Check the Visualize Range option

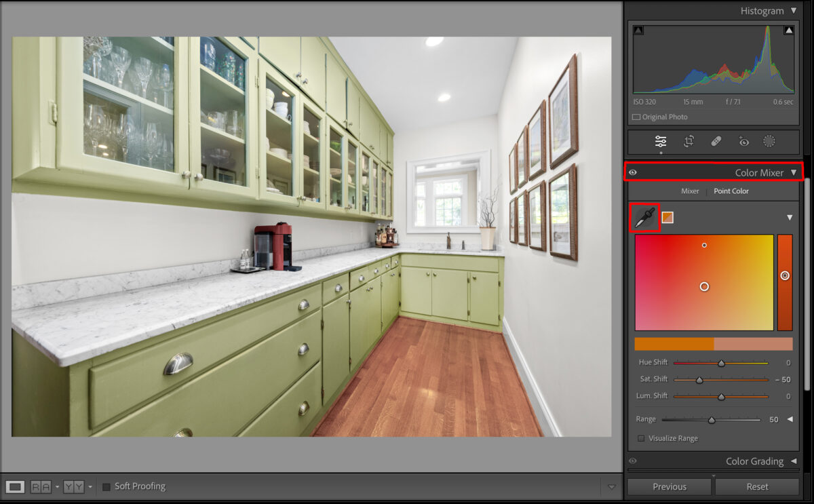641,438
